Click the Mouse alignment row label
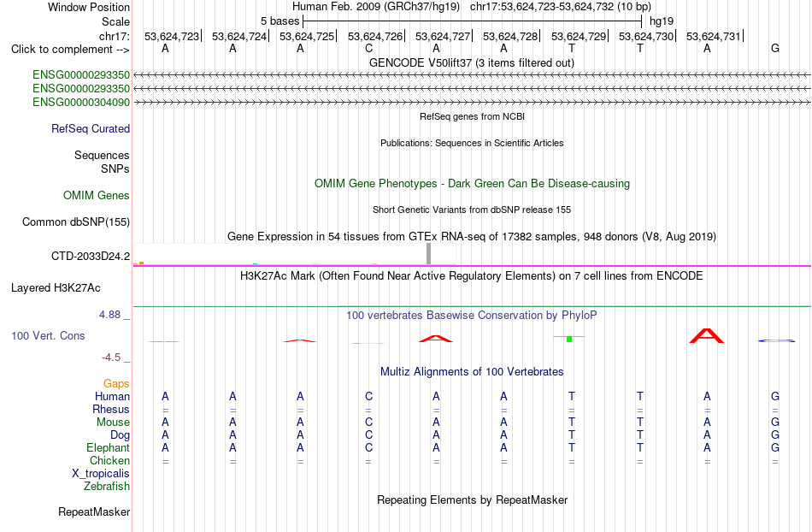Screen dimensions: 812x532 coord(113,423)
